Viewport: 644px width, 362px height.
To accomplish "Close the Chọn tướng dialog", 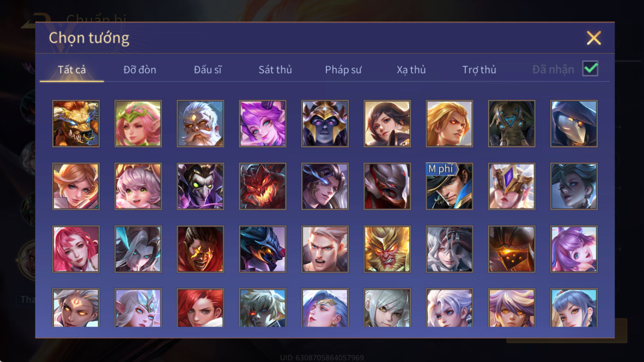I will click(x=594, y=38).
